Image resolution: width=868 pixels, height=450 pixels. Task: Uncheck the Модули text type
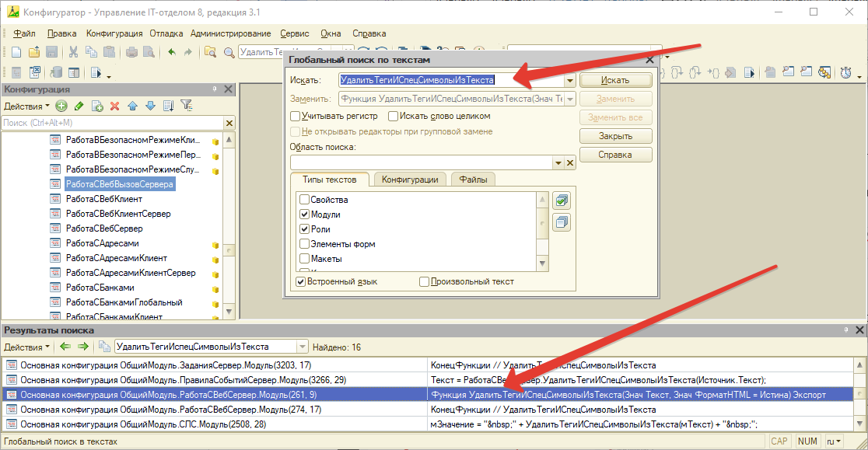click(x=305, y=215)
